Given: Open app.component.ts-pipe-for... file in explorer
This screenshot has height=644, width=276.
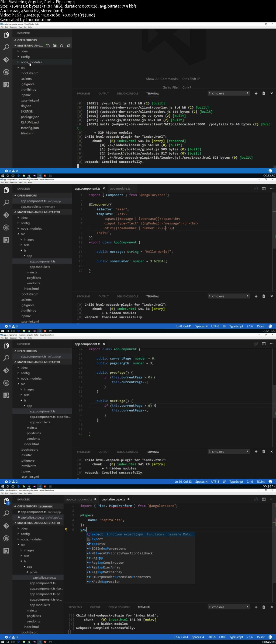Looking at the screenshot, I should 50,417.
